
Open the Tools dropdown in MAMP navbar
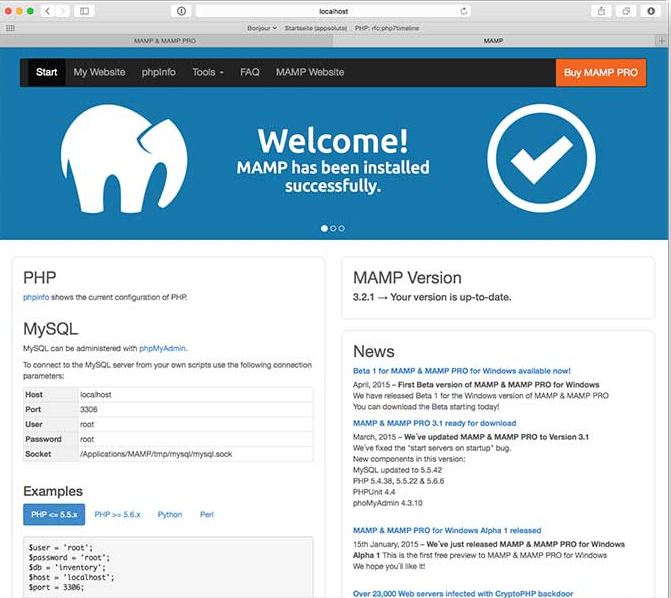point(208,72)
